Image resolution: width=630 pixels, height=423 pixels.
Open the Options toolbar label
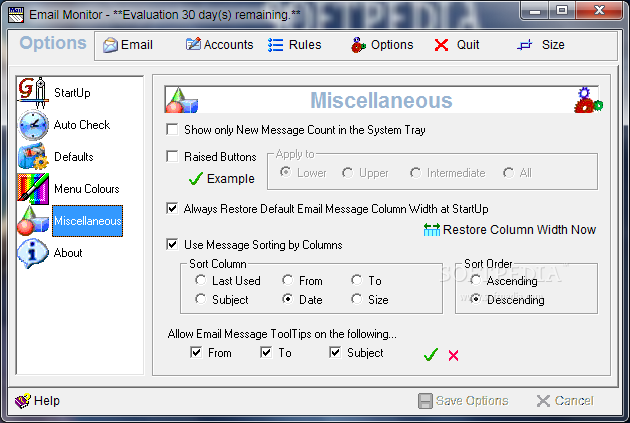pos(392,45)
